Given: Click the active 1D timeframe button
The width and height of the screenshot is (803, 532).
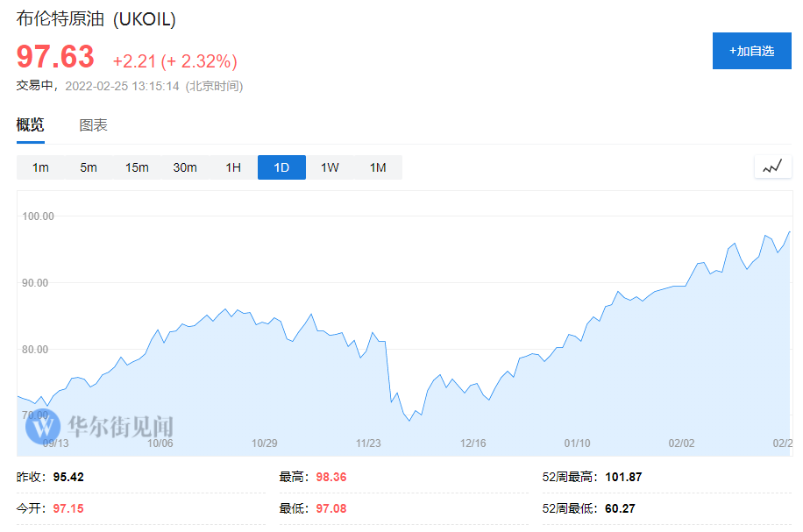Looking at the screenshot, I should [x=281, y=167].
